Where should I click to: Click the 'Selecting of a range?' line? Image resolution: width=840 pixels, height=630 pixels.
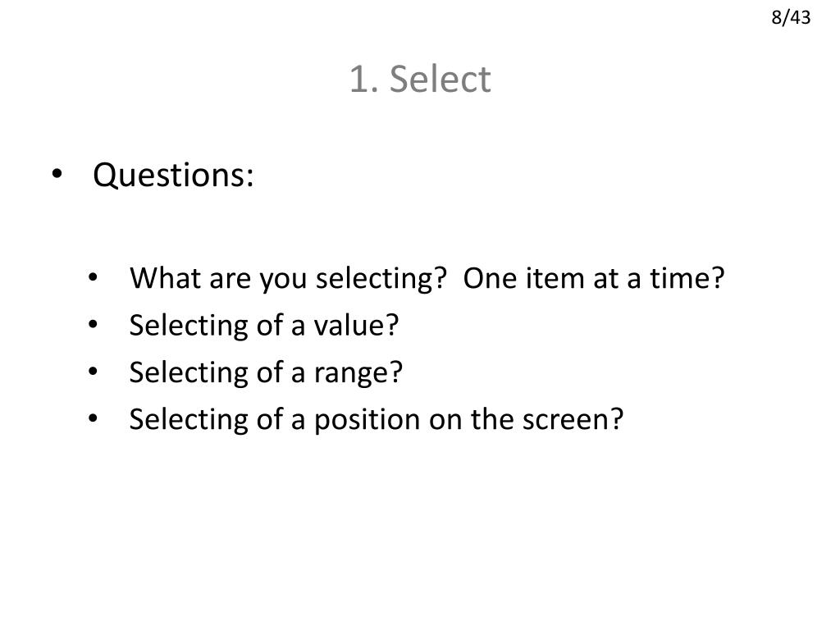pos(266,373)
